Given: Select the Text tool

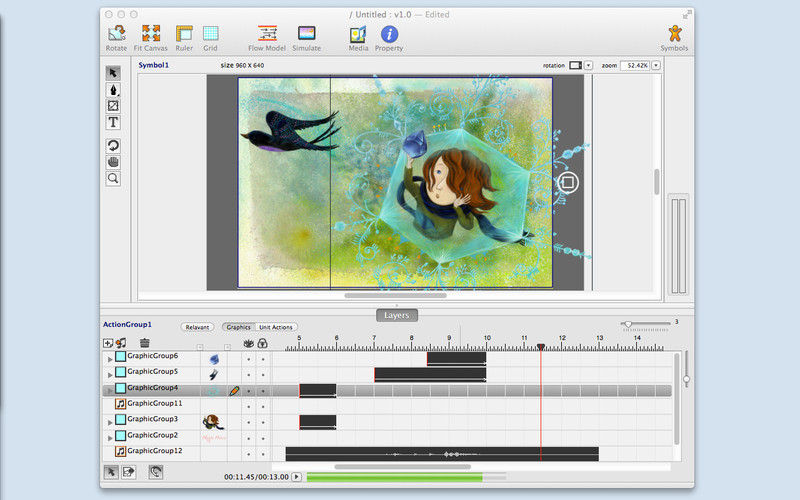Looking at the screenshot, I should click(x=113, y=122).
